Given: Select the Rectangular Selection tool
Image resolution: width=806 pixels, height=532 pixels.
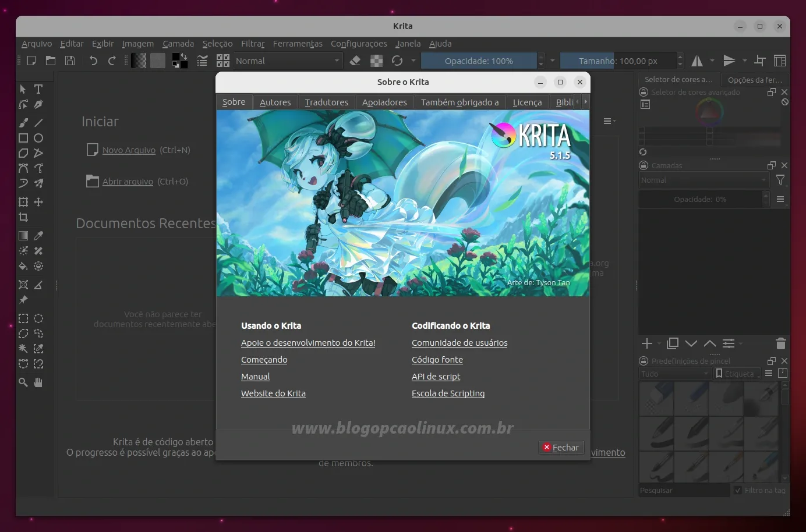Looking at the screenshot, I should coord(23,318).
